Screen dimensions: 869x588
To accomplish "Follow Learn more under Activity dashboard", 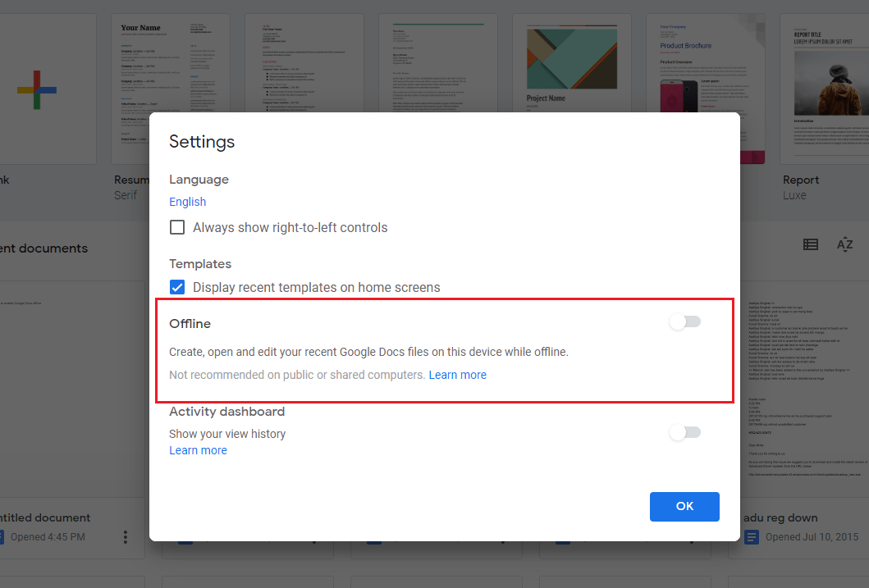I will pyautogui.click(x=198, y=450).
